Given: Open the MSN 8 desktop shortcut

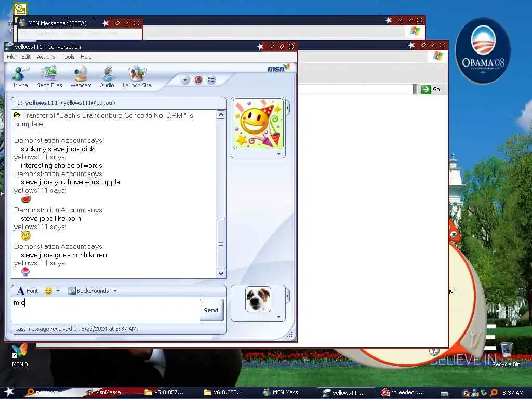Looking at the screenshot, I should pyautogui.click(x=20, y=355).
